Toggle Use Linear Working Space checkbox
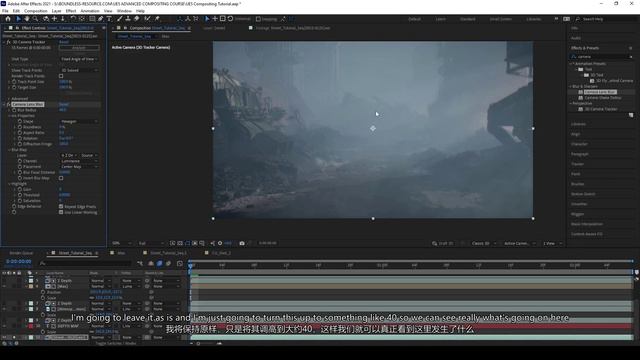Screen dimensions: 640x360 (61, 212)
